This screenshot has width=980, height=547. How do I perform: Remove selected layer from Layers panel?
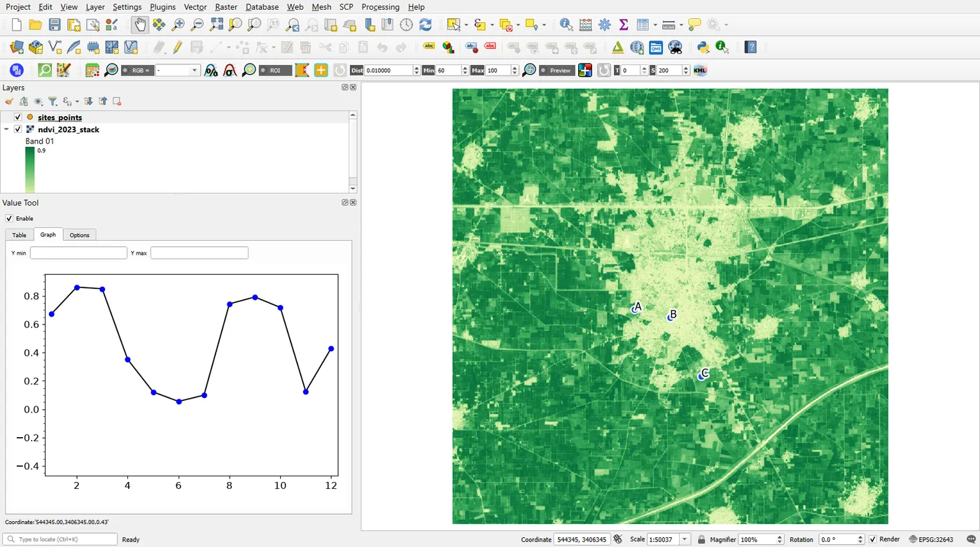117,101
